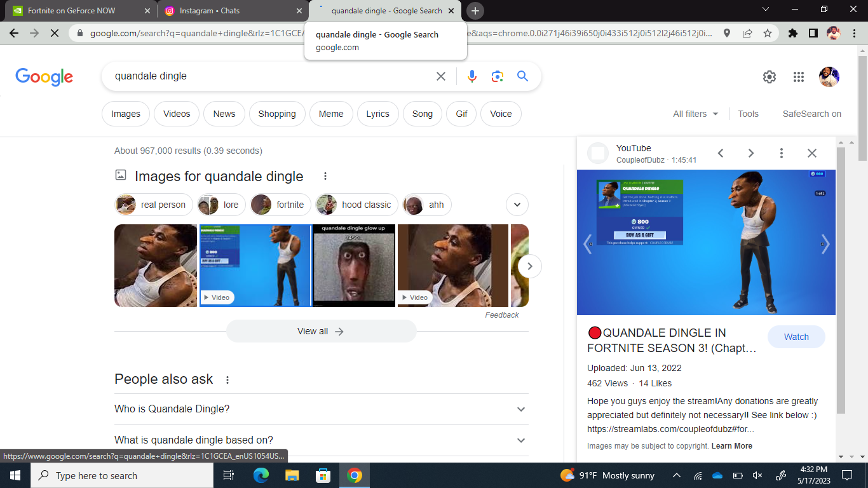This screenshot has width=868, height=488.
Task: Select the real person image chip
Action: [154, 205]
